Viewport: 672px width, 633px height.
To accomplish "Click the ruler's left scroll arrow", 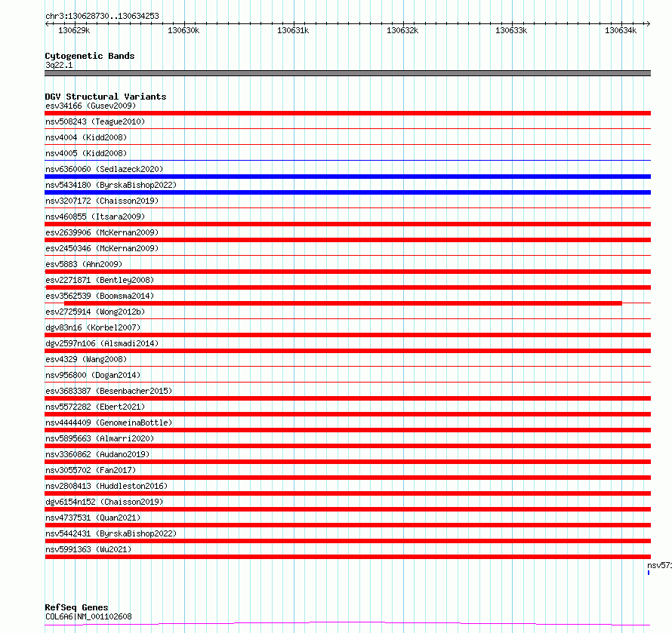I will pos(47,24).
